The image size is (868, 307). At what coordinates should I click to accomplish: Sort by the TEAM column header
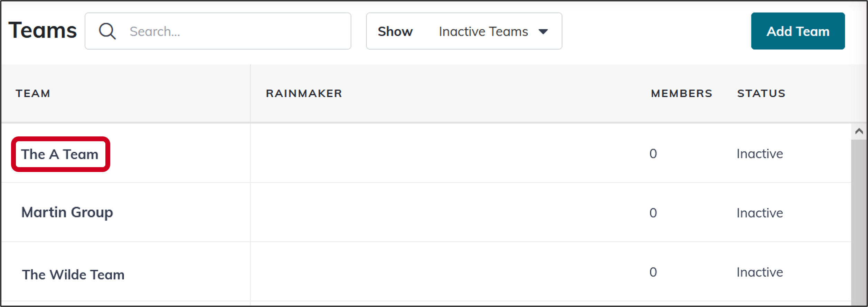pos(33,93)
